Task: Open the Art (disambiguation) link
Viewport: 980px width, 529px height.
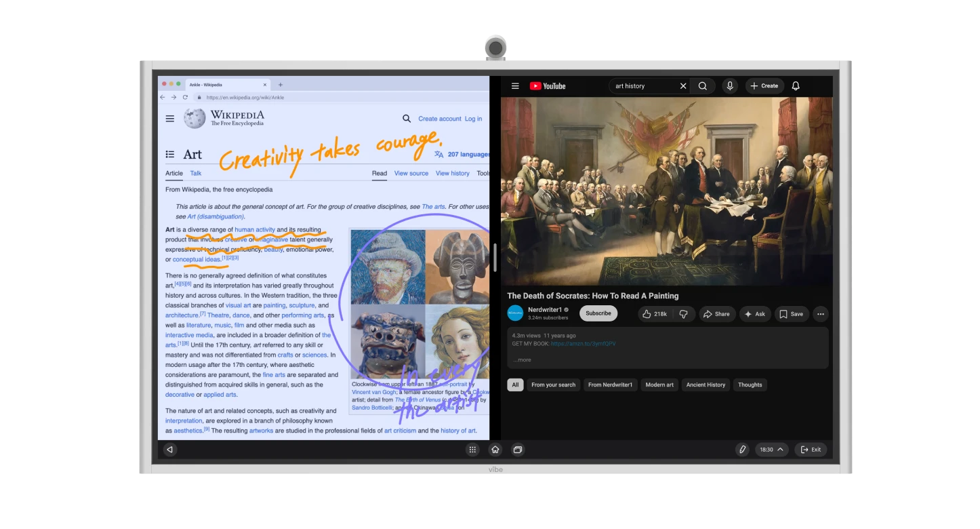Action: (216, 217)
